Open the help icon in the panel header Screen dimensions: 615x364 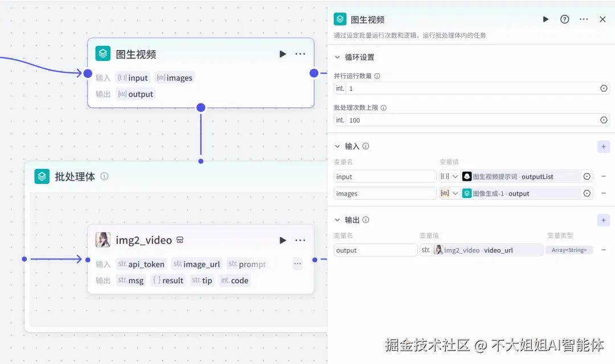(564, 19)
